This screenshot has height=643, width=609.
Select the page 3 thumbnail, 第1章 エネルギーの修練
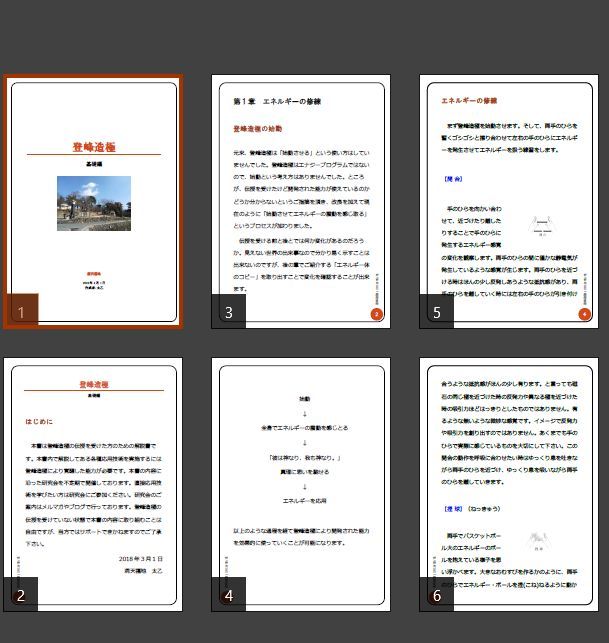(x=301, y=201)
